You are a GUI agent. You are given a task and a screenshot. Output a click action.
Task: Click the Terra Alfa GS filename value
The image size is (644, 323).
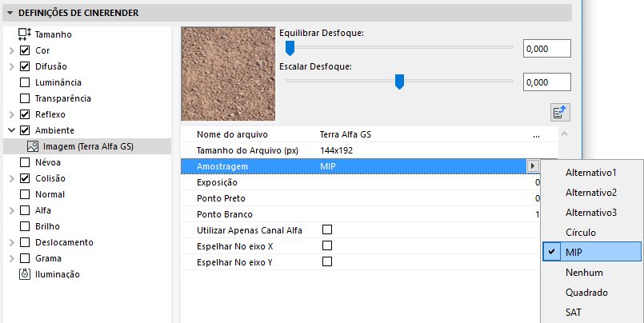coord(346,134)
